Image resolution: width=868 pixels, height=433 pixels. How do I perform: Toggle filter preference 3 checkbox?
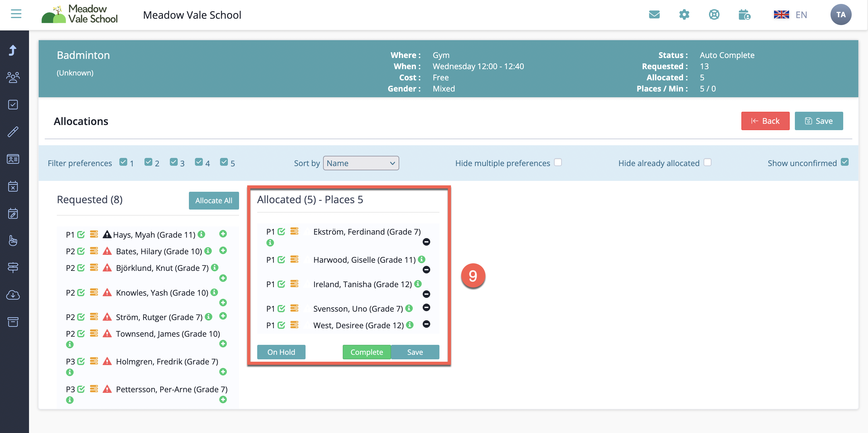tap(173, 162)
